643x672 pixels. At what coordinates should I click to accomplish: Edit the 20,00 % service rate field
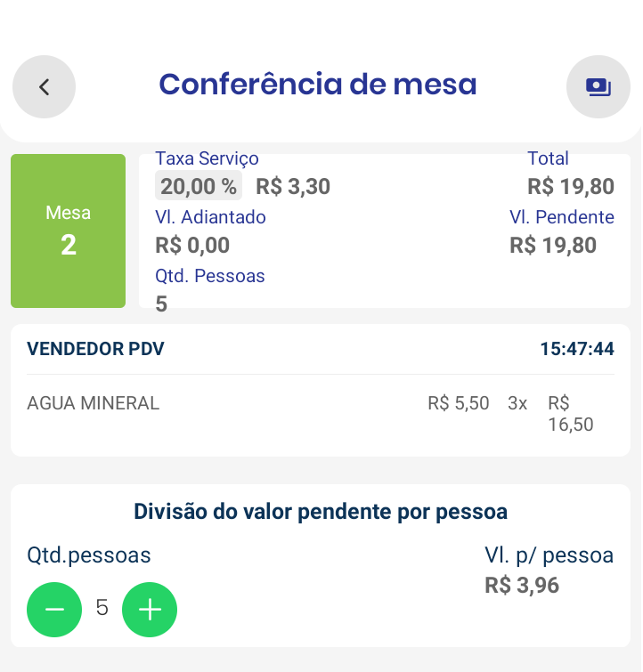(199, 186)
